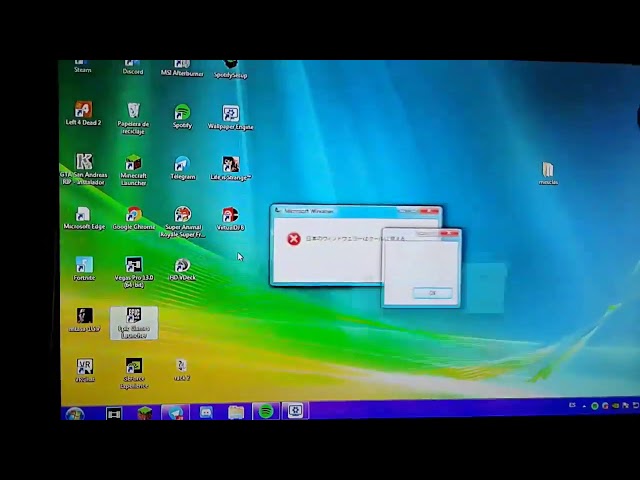This screenshot has width=640, height=480.
Task: Close the Microsoft Windows error dialog
Action: click(x=431, y=212)
